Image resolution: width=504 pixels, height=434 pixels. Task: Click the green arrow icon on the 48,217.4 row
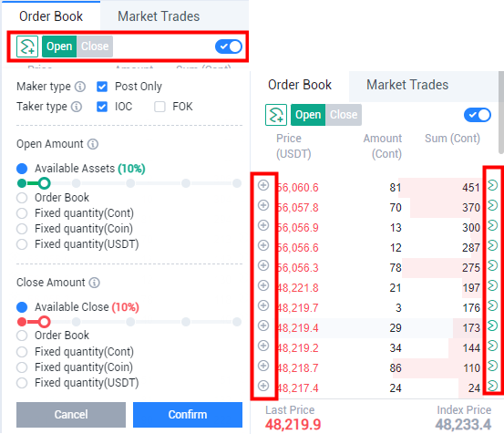tap(492, 386)
